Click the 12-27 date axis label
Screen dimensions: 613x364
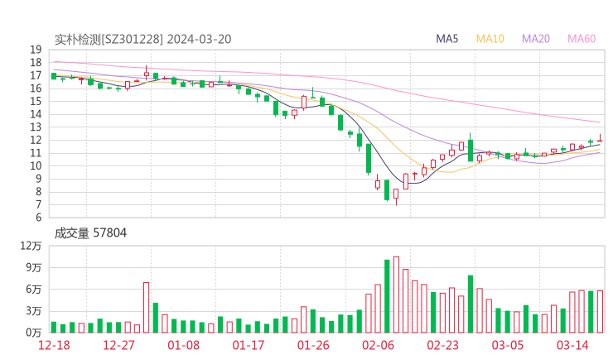(118, 345)
